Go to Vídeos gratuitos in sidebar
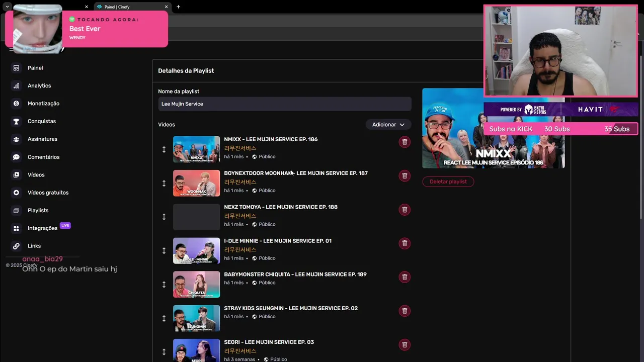The image size is (644, 362). [x=48, y=193]
